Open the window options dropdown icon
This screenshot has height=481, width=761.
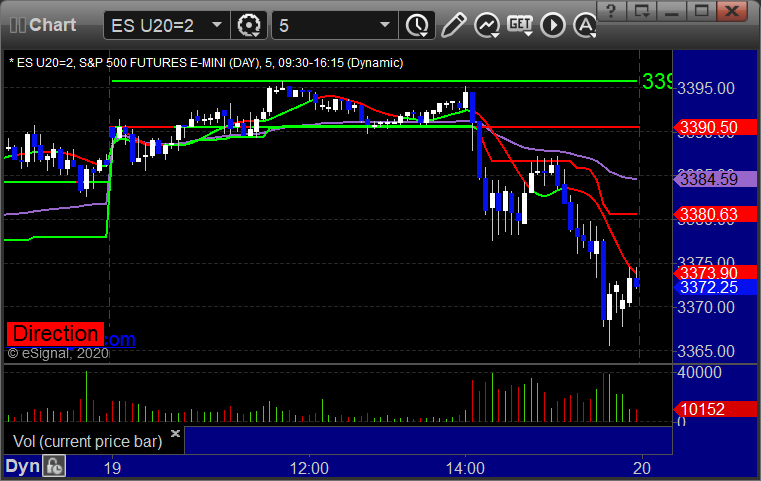click(x=642, y=11)
